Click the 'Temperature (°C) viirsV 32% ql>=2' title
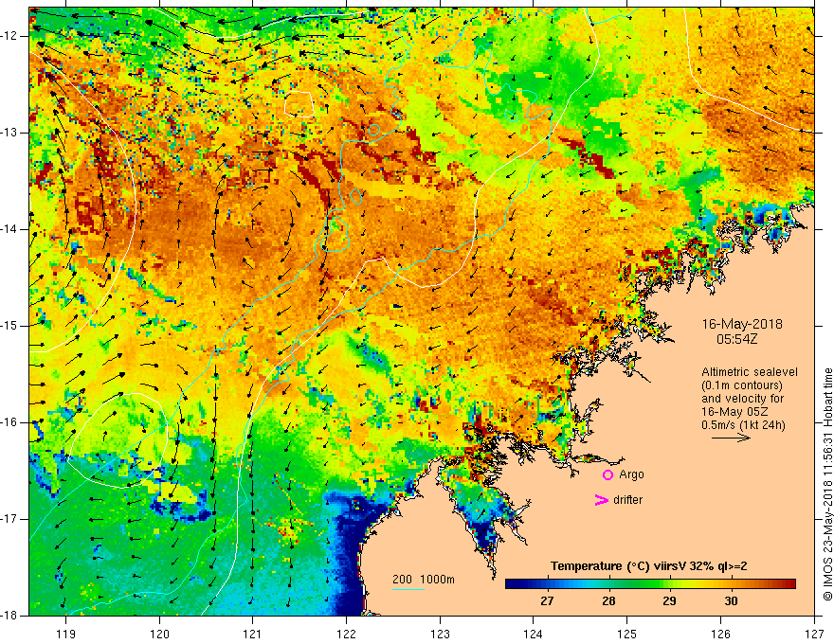 [648, 566]
